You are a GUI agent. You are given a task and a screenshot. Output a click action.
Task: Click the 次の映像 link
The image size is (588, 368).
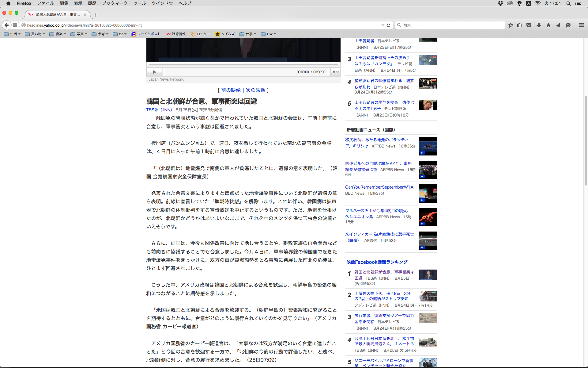tap(255, 90)
